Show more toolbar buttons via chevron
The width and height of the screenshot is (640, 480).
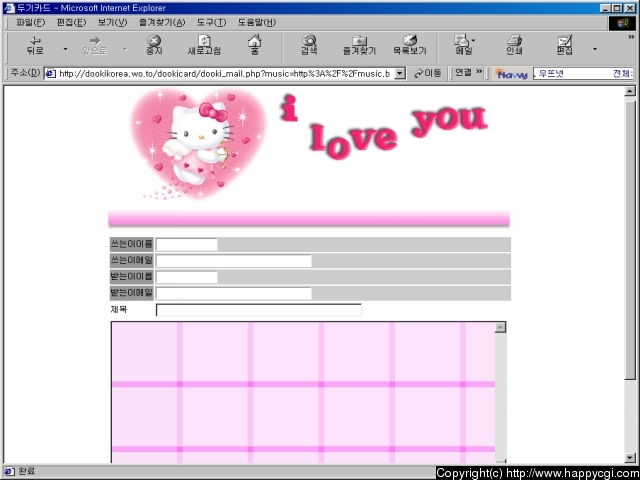click(x=631, y=37)
